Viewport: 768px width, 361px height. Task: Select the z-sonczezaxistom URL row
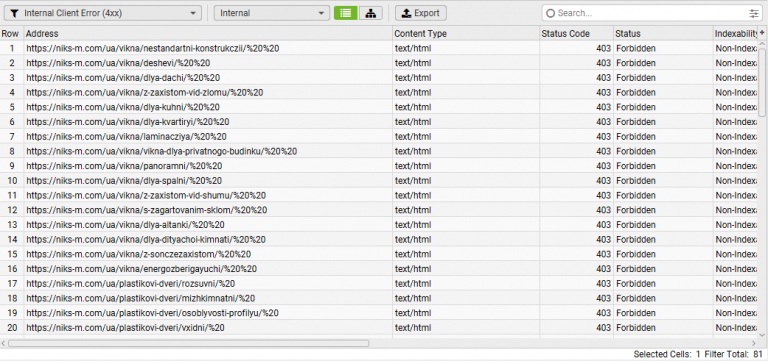coord(139,254)
